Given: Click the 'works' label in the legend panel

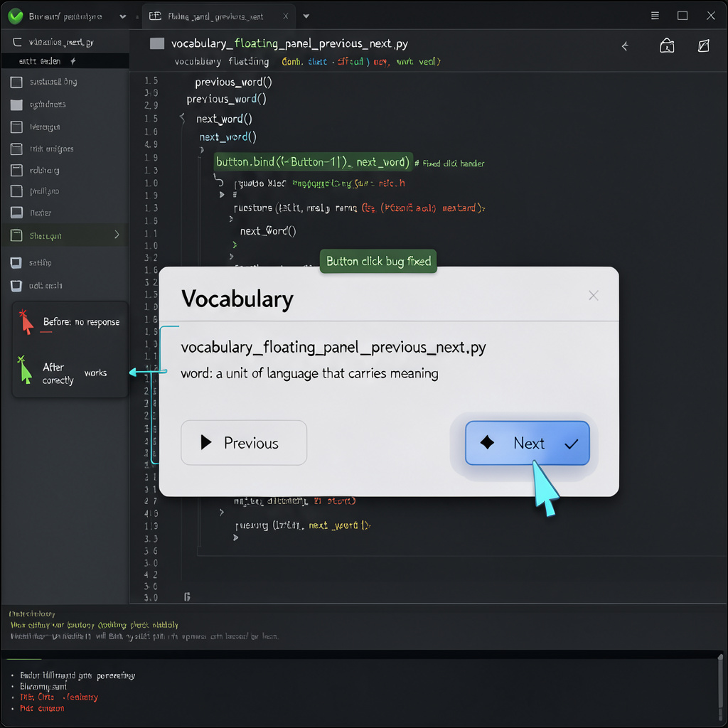Looking at the screenshot, I should (x=96, y=373).
